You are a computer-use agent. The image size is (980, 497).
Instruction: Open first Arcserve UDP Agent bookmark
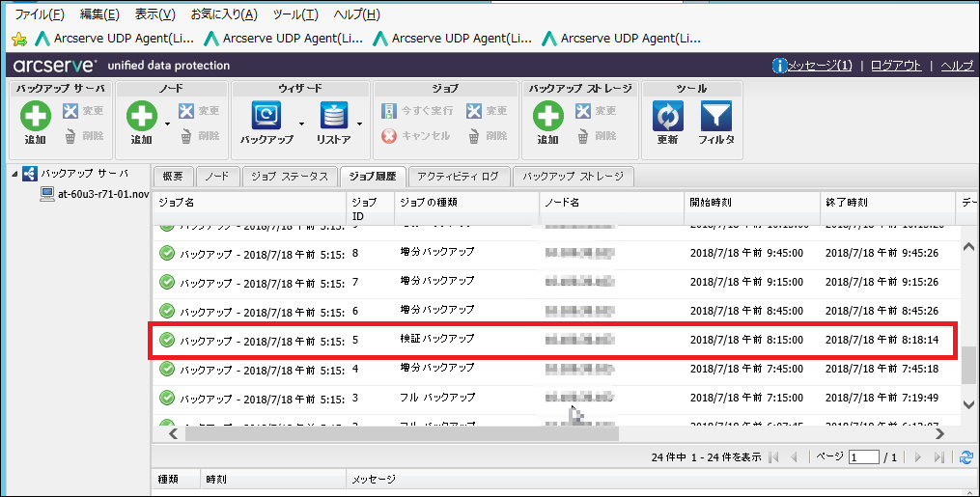(114, 39)
